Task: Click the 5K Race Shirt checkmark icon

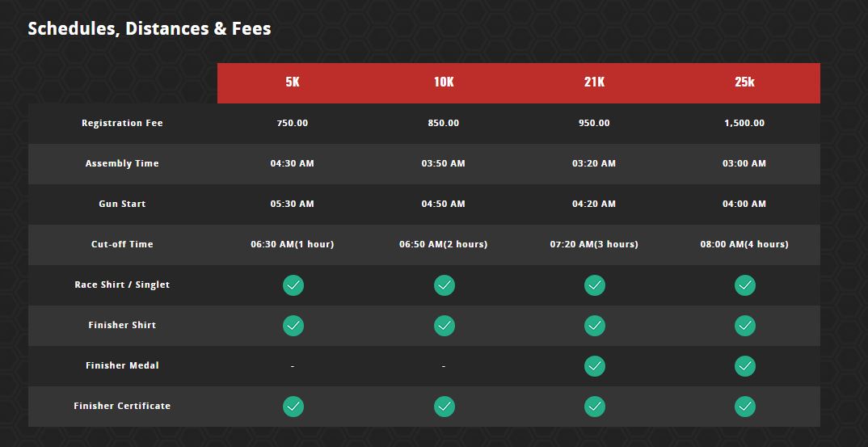Action: [x=293, y=285]
